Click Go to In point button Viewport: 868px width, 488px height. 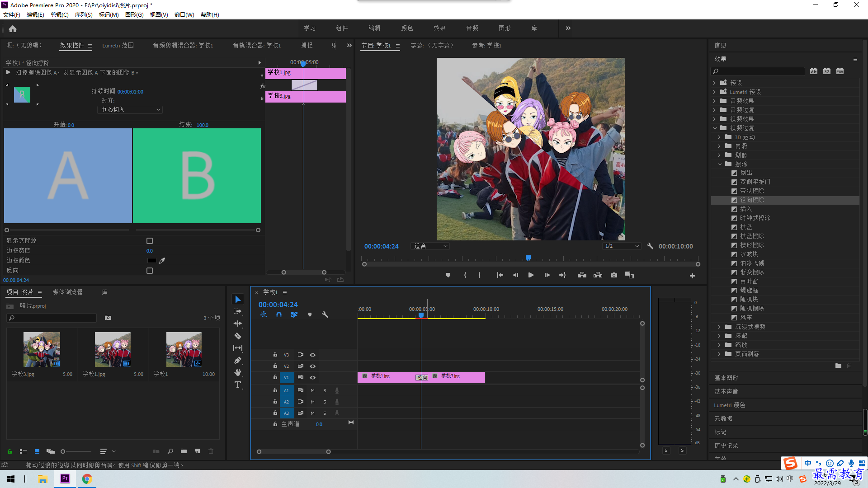point(500,275)
